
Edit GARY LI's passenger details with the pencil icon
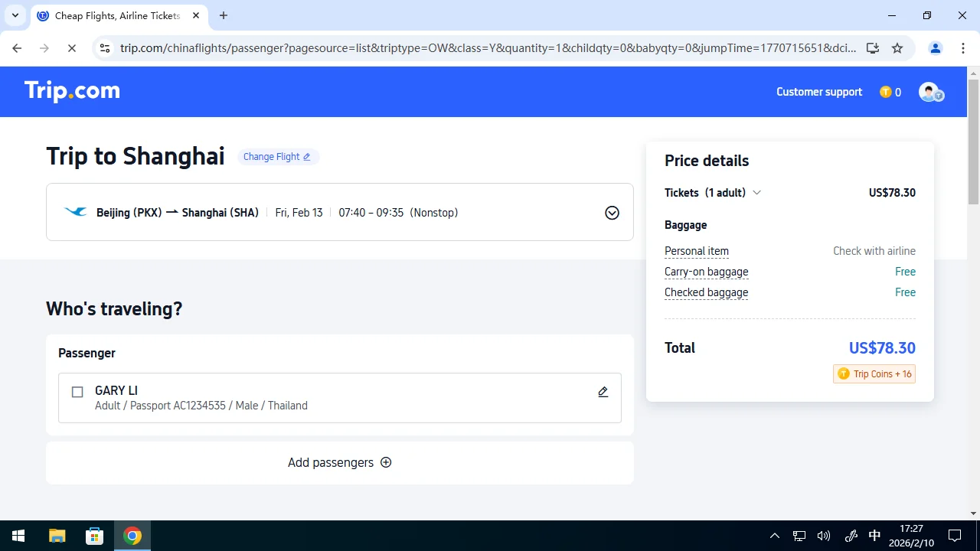(x=603, y=391)
